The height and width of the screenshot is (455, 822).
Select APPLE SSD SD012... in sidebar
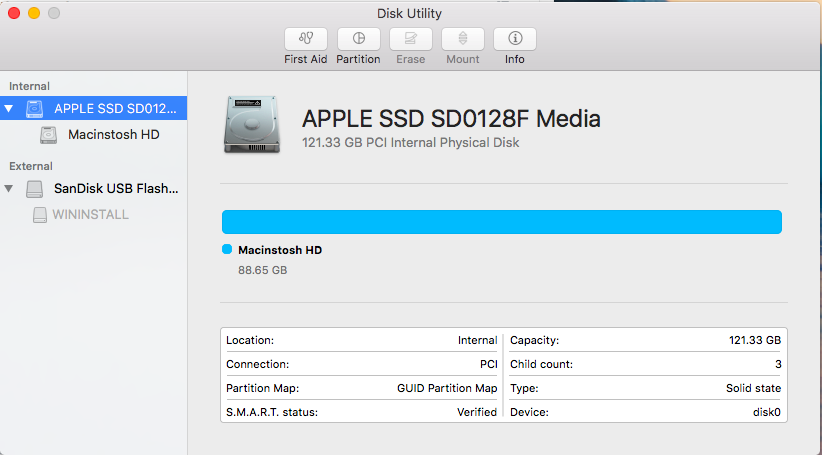[x=93, y=109]
